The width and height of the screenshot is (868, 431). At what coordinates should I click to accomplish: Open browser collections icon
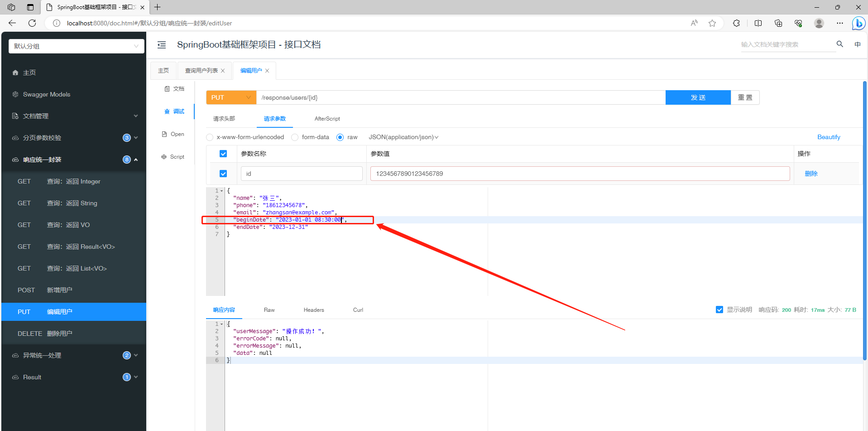[778, 23]
